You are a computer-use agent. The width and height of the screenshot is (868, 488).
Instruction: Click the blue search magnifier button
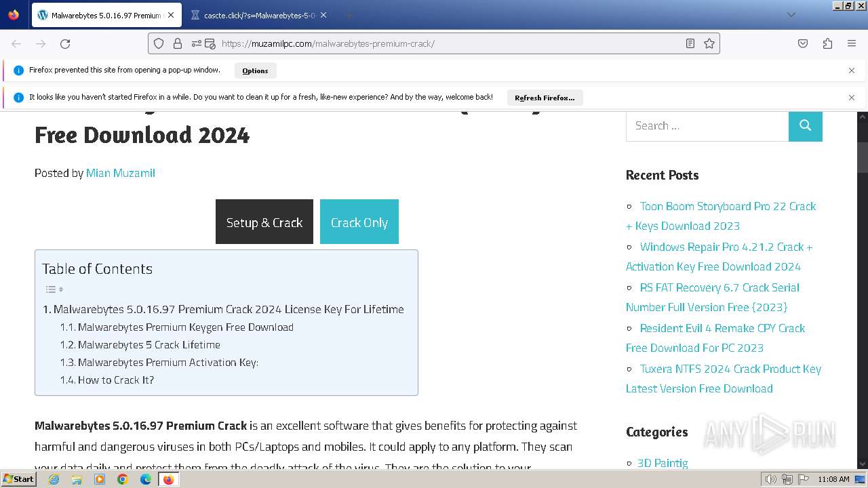pos(806,125)
